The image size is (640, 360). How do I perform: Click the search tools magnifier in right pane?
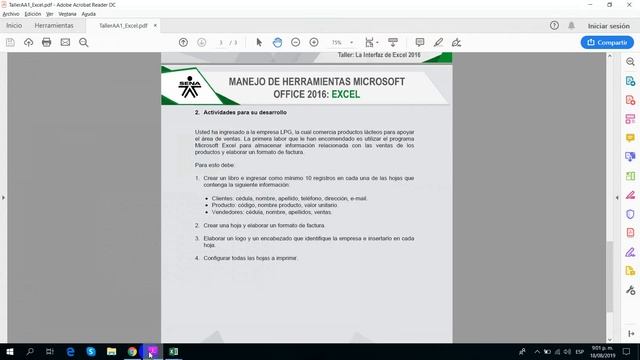click(x=630, y=62)
